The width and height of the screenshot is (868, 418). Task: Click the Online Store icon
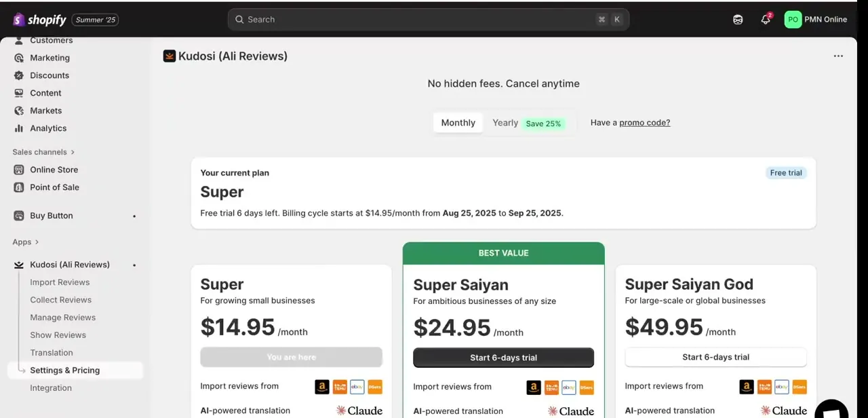tap(19, 170)
